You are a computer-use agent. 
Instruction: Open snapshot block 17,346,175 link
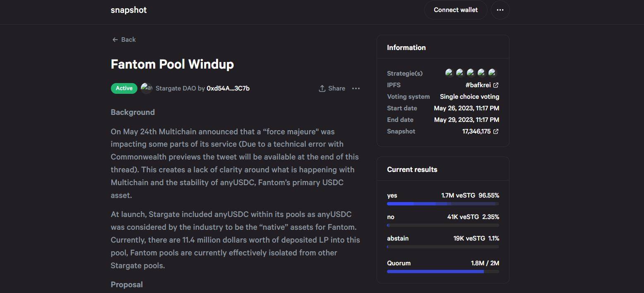click(476, 131)
